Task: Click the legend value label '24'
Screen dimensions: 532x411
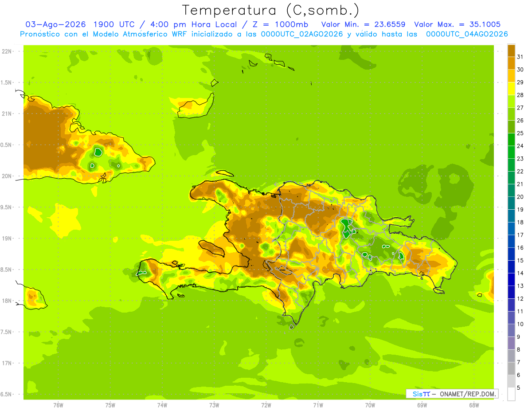Action: tap(520, 146)
